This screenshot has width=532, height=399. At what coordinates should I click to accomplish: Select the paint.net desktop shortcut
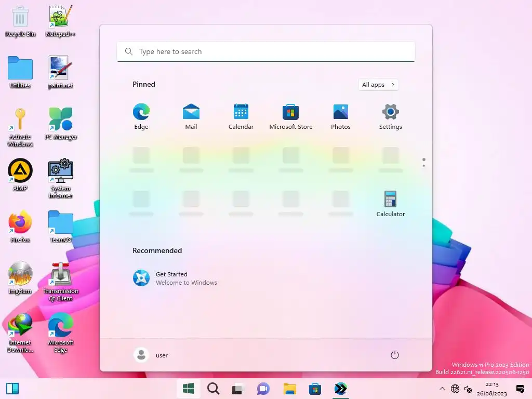coord(60,73)
